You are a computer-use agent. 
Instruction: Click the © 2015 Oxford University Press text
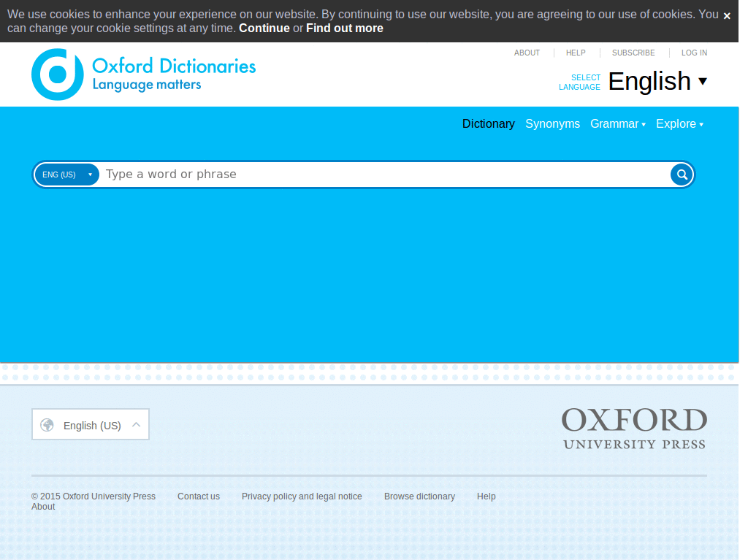[93, 496]
